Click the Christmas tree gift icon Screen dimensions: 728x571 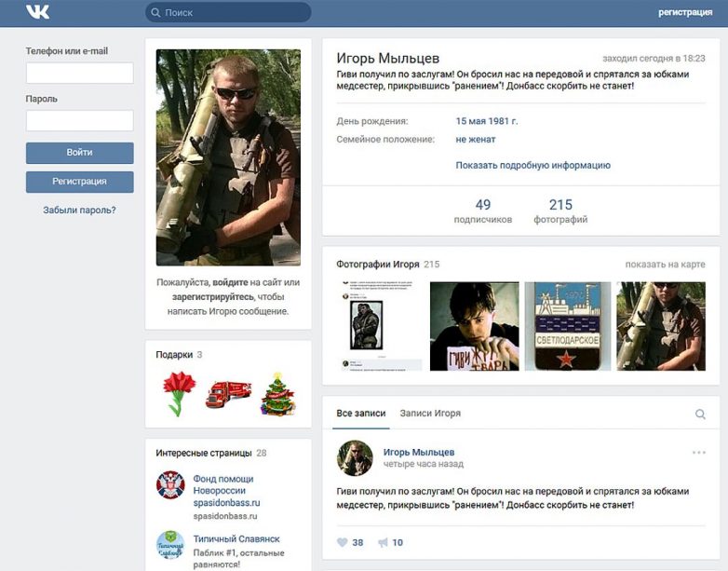277,393
